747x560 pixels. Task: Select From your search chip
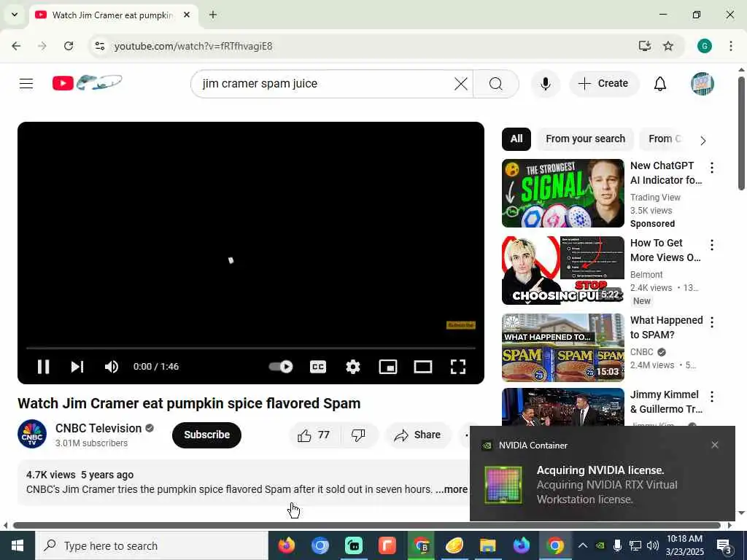(586, 139)
